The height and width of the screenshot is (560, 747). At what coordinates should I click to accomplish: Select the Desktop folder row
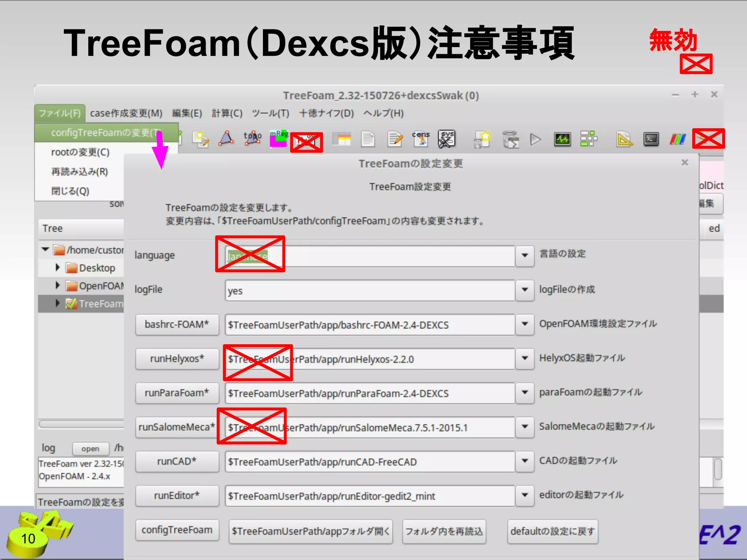click(x=81, y=268)
